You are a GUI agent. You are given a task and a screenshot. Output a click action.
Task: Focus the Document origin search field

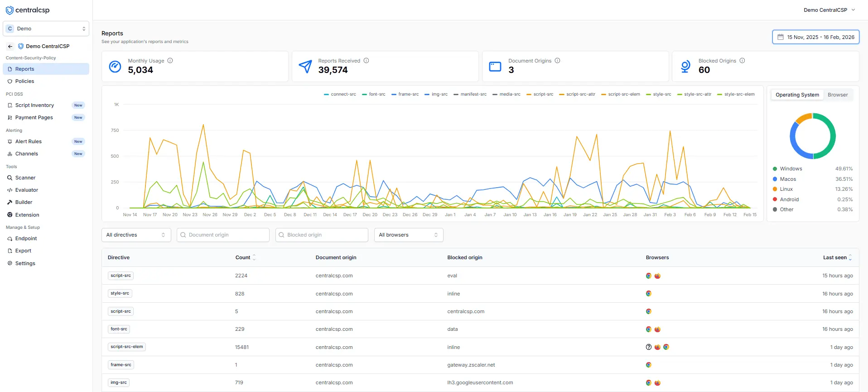point(223,235)
